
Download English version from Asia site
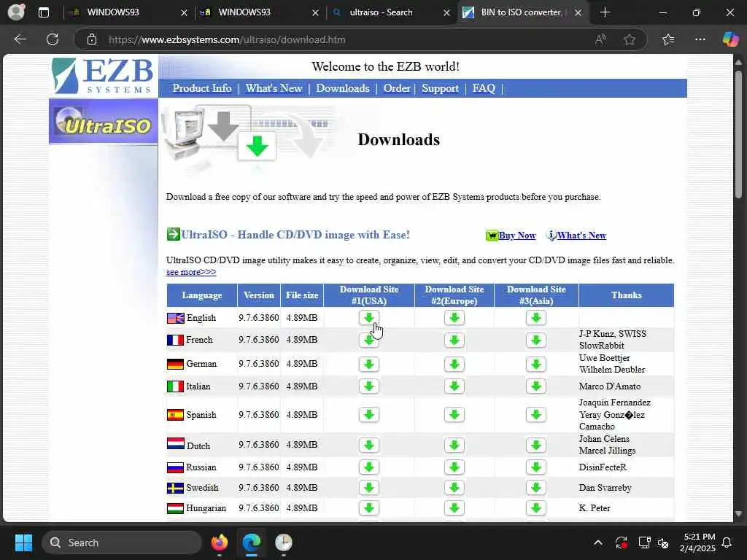tap(536, 318)
